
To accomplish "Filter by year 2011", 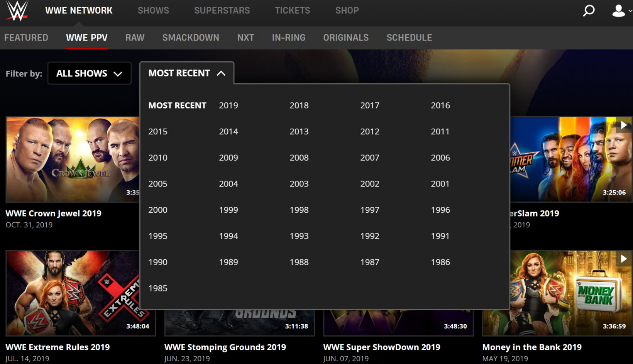I will point(440,132).
